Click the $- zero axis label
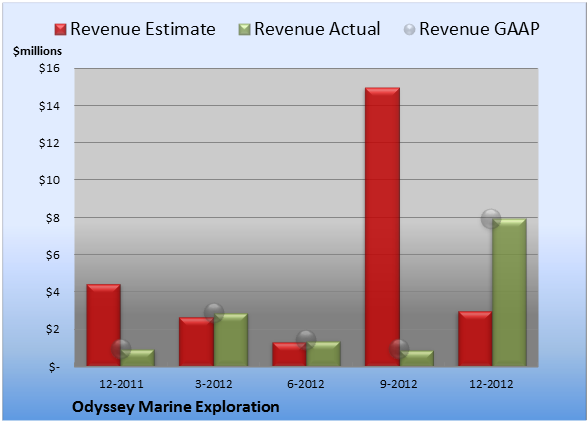Viewport: 588px width, 422px height. (x=54, y=367)
